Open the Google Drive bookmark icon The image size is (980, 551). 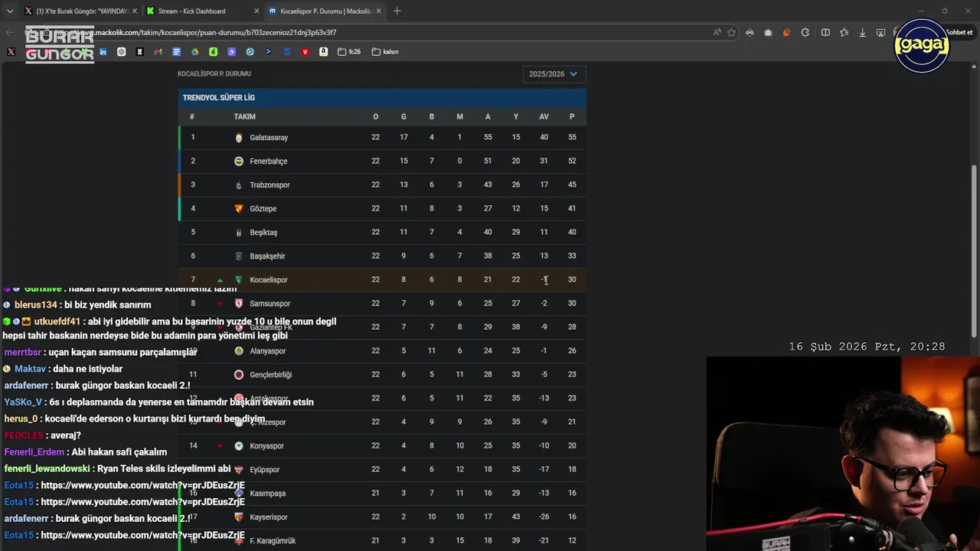pos(194,52)
